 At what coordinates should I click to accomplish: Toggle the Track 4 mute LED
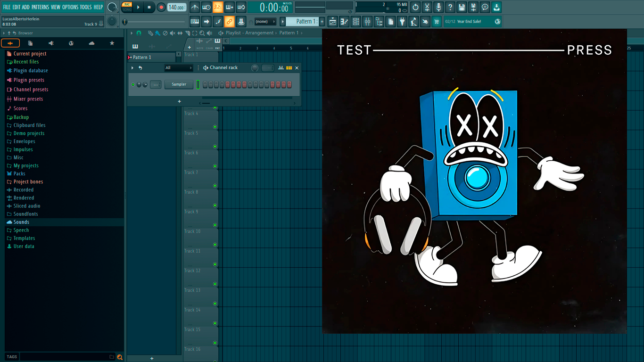(215, 127)
